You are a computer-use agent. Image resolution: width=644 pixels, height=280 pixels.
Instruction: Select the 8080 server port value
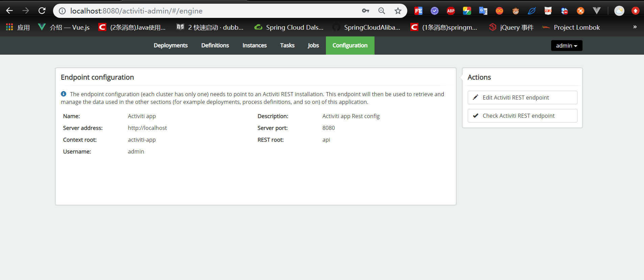329,128
